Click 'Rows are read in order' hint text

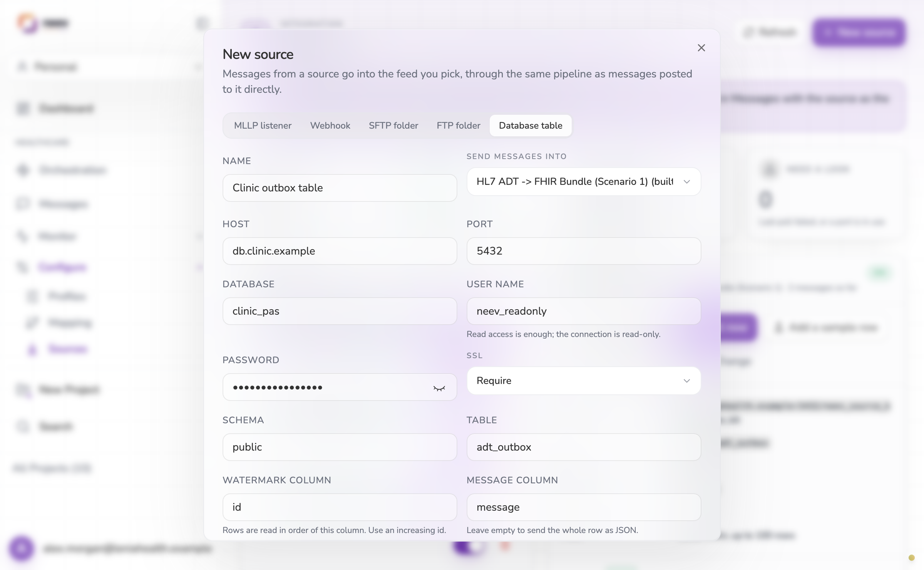tap(334, 530)
